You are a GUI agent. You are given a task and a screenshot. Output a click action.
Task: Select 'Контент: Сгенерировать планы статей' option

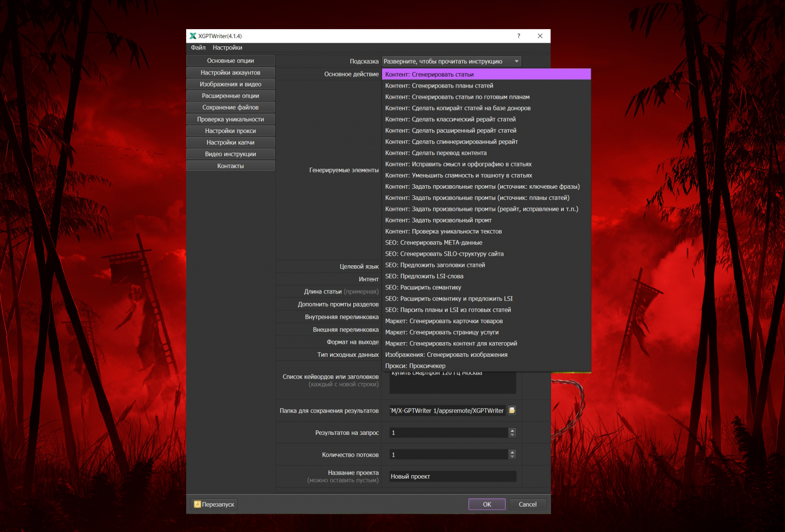tap(487, 86)
